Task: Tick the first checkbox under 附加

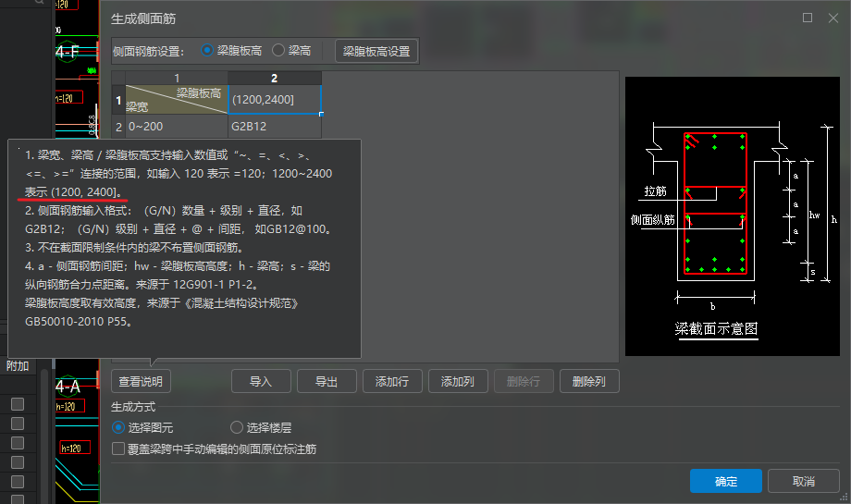Action: pyautogui.click(x=18, y=403)
